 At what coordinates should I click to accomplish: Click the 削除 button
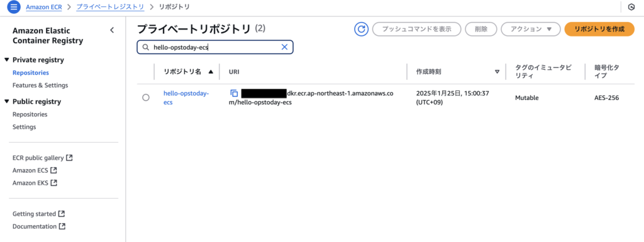click(481, 29)
